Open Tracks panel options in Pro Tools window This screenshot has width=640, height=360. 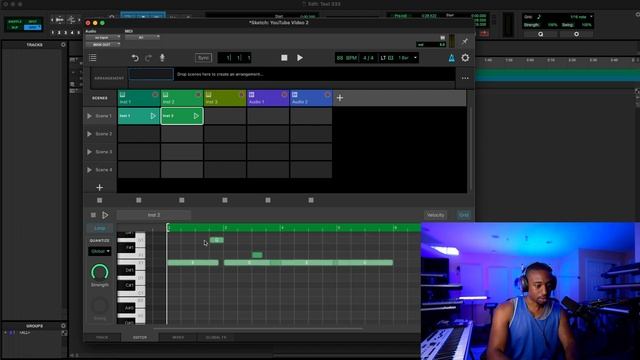[63, 44]
